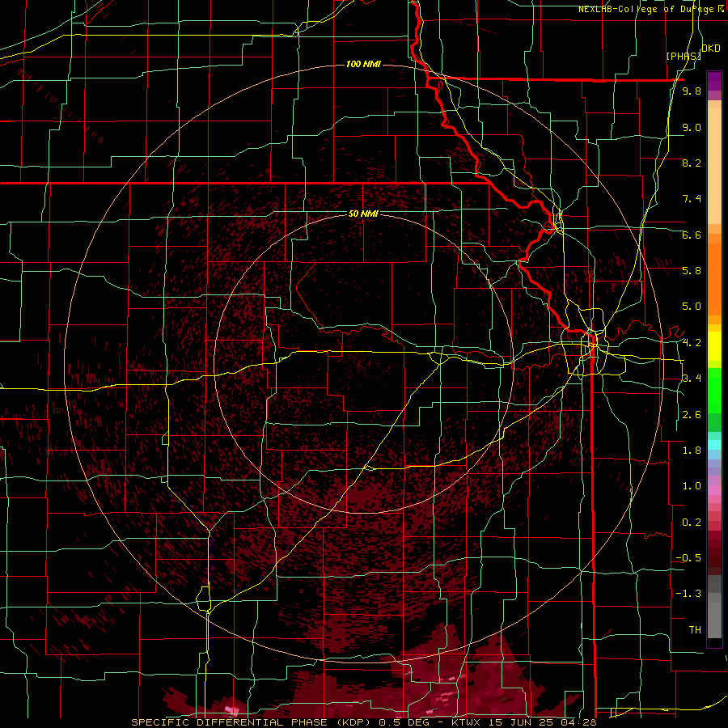Click the OKD text near the color scale
728x728 pixels.
click(711, 49)
